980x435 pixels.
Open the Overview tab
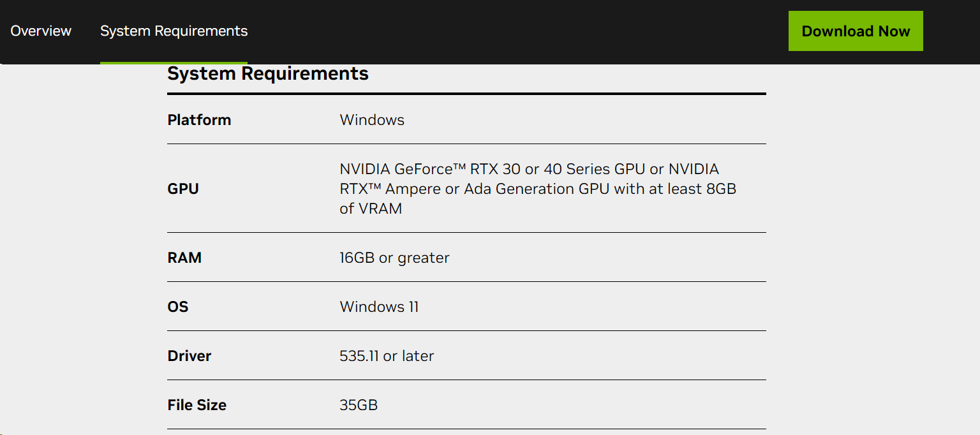[x=41, y=31]
